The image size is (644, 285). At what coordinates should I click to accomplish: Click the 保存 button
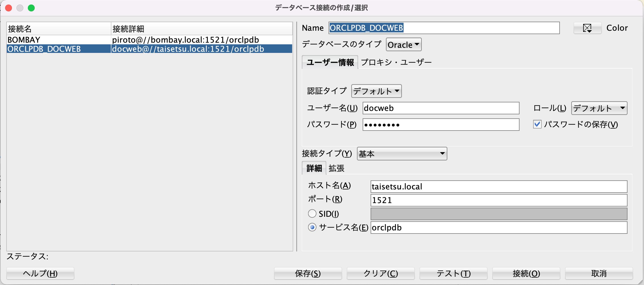point(308,274)
